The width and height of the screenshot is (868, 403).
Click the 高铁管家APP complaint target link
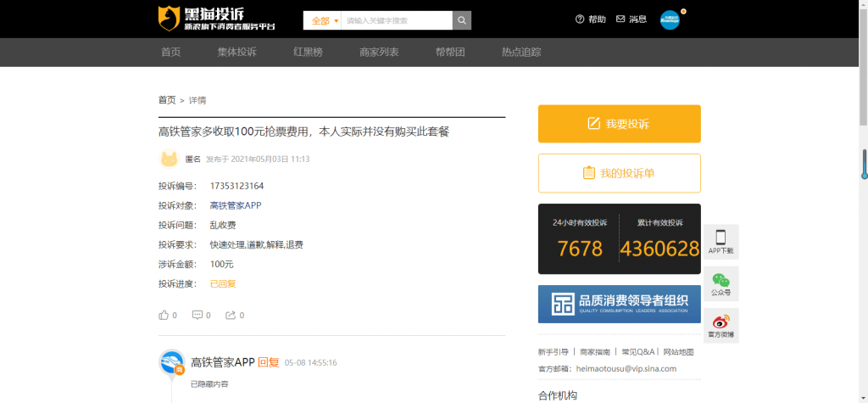[x=235, y=205]
